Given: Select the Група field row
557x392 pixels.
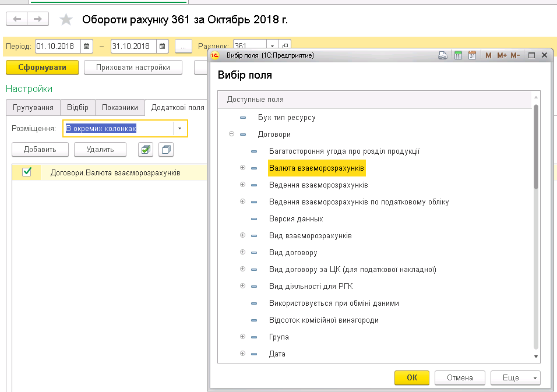Looking at the screenshot, I should 279,337.
